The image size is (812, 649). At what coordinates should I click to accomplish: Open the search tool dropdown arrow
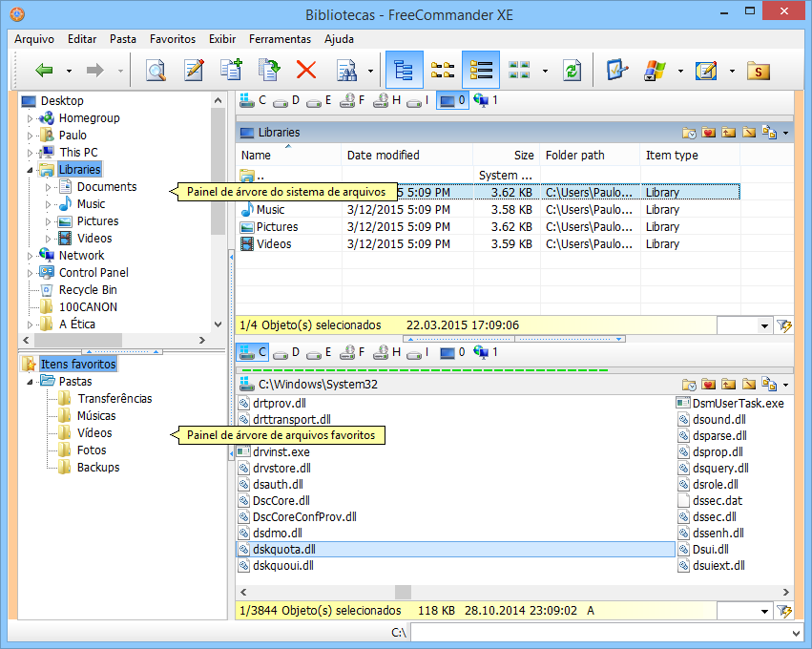370,71
